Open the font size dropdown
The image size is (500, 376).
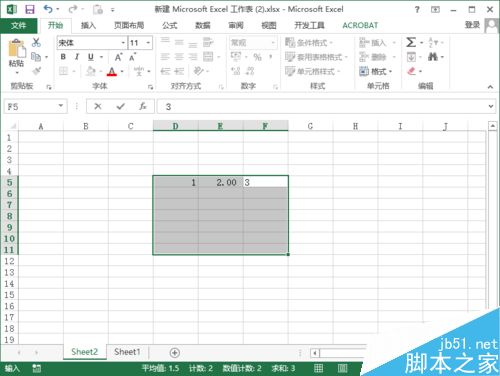tap(148, 43)
